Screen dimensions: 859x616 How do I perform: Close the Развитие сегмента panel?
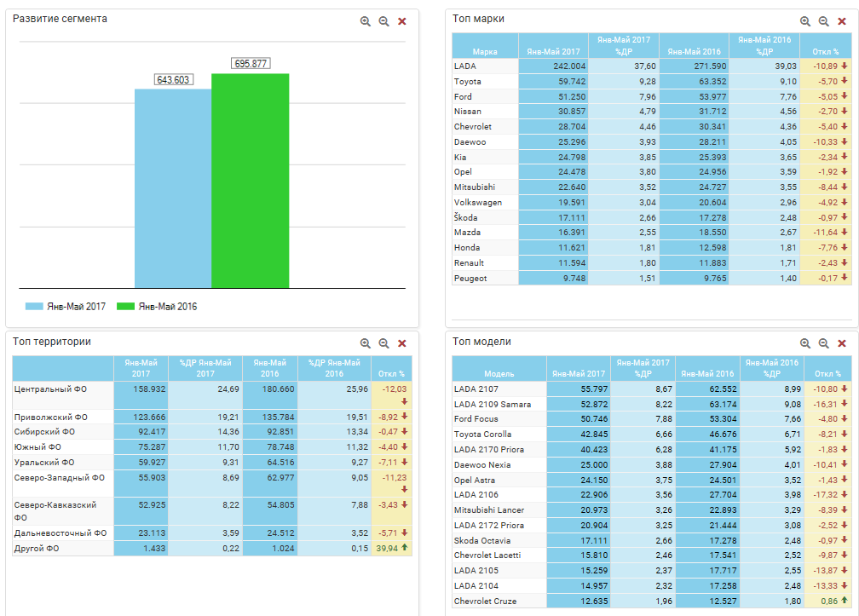coord(402,21)
